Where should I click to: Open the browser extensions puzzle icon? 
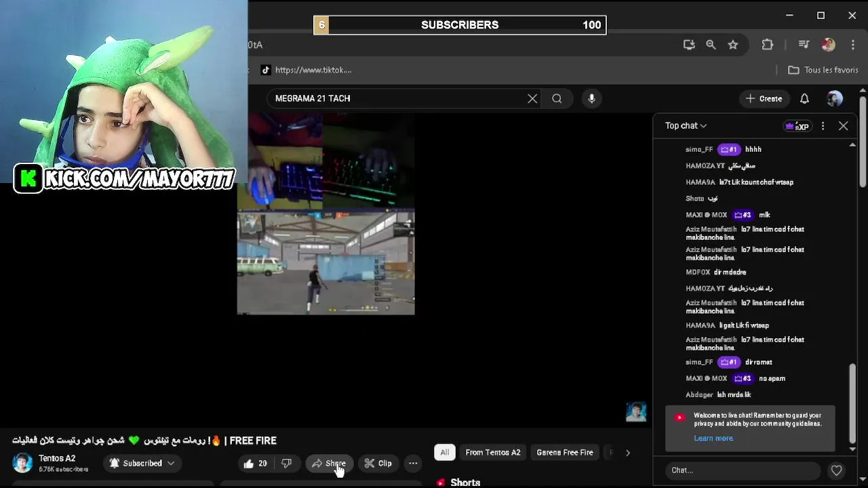(768, 45)
